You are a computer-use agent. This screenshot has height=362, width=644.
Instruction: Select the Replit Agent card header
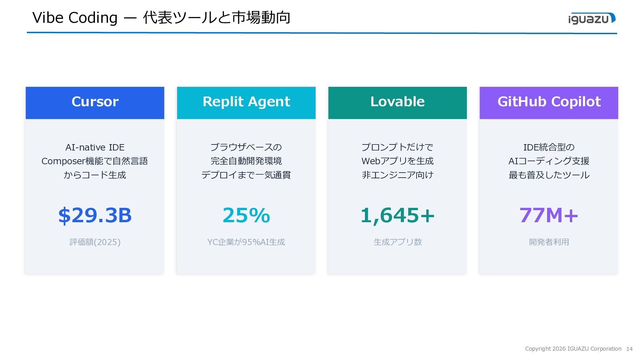(x=246, y=103)
